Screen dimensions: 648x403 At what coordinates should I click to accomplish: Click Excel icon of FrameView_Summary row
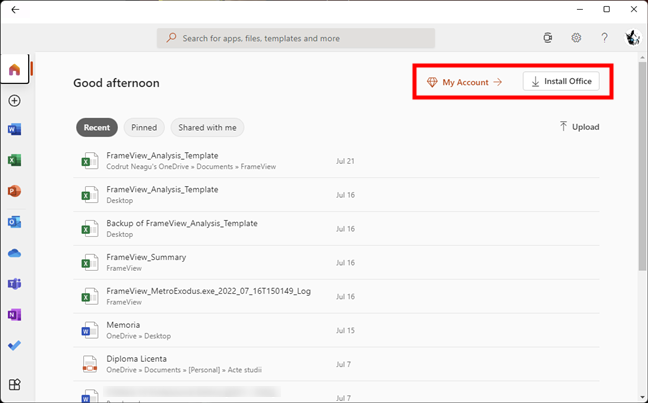tap(90, 262)
